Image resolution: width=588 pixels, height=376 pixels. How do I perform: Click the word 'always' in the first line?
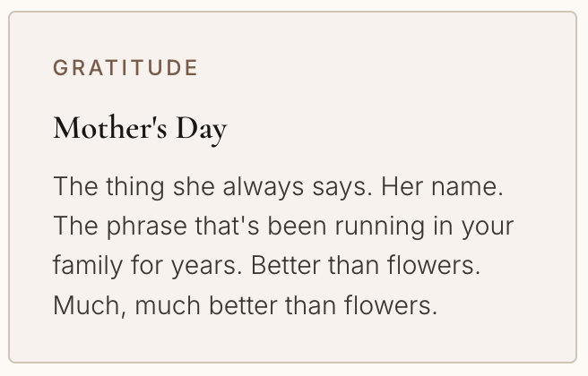click(264, 186)
